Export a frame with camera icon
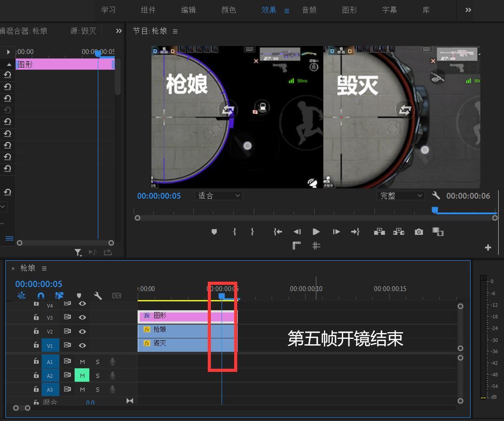The width and height of the screenshot is (504, 421). [419, 232]
